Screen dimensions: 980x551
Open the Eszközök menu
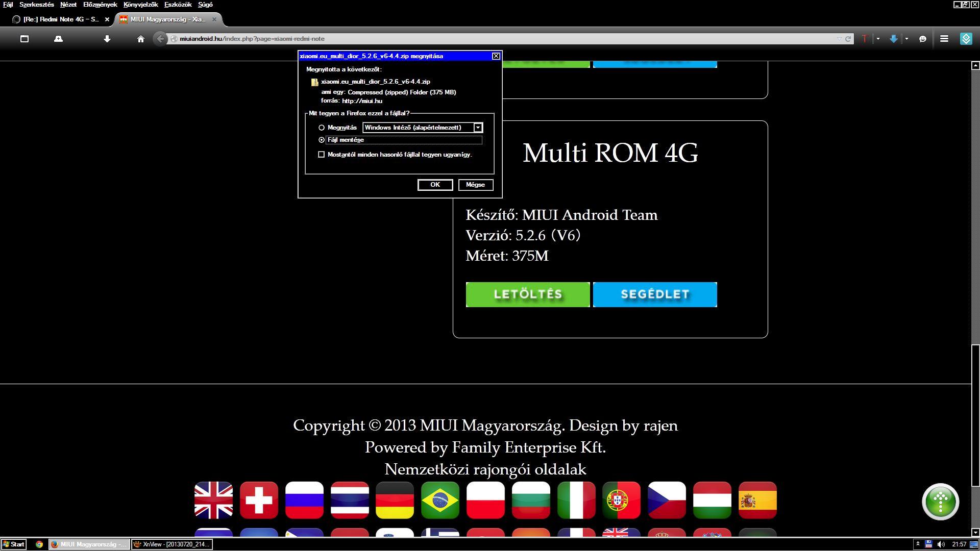click(178, 5)
